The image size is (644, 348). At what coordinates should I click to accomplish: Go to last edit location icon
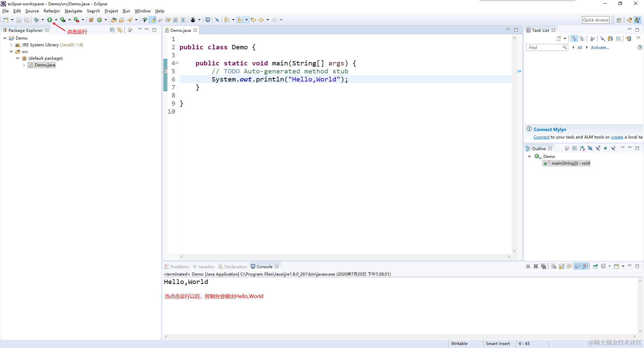point(253,20)
